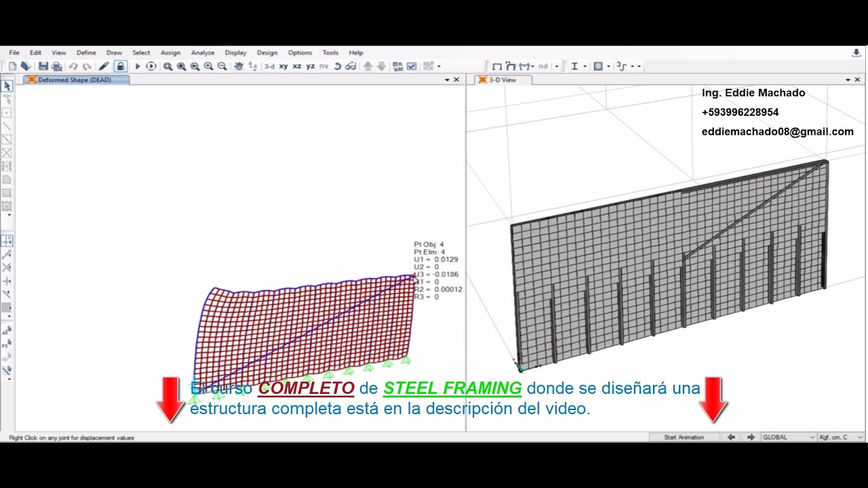The height and width of the screenshot is (488, 868).
Task: Open the Options menu
Action: 300,52
